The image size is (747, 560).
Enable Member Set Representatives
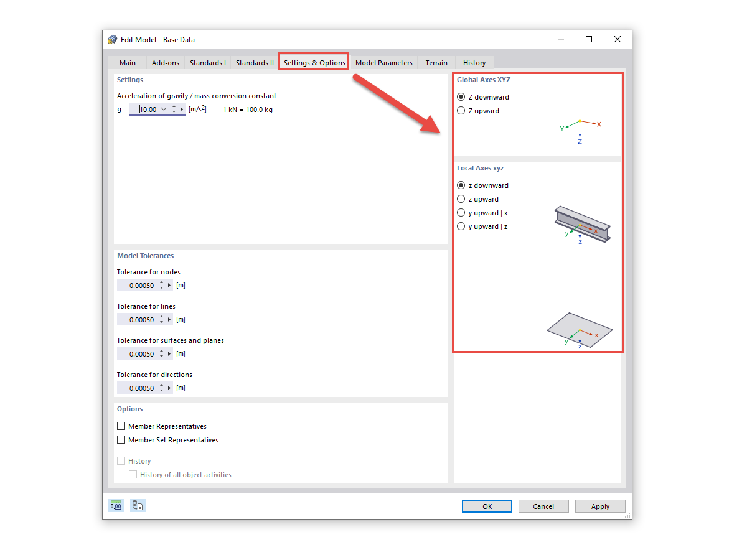click(121, 440)
